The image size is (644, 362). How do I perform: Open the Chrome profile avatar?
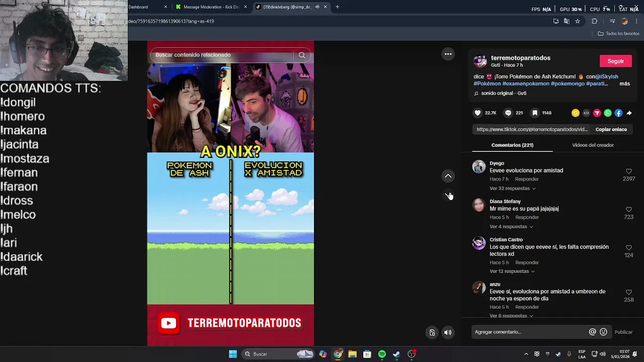[x=624, y=21]
